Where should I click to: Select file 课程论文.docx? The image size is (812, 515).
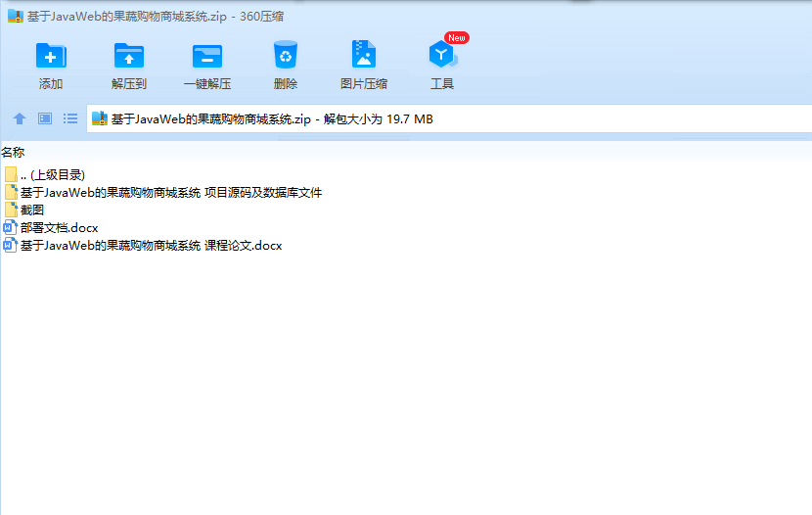(x=143, y=245)
